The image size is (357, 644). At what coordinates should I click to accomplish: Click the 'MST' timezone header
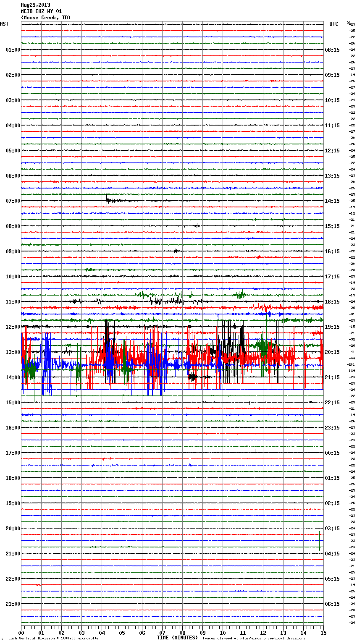tap(4, 24)
